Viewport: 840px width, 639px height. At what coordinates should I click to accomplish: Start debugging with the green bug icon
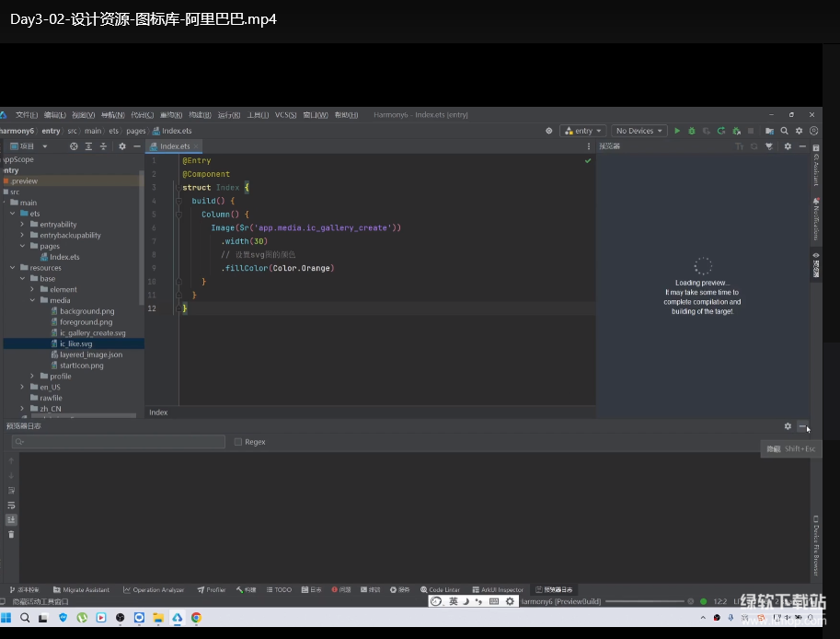pos(692,131)
